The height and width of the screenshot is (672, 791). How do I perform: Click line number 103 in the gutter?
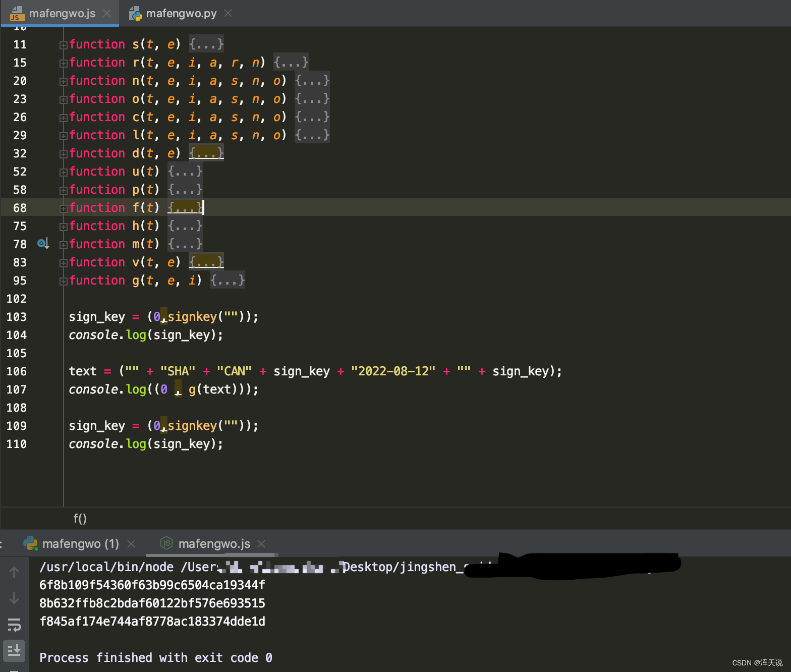[x=16, y=317]
